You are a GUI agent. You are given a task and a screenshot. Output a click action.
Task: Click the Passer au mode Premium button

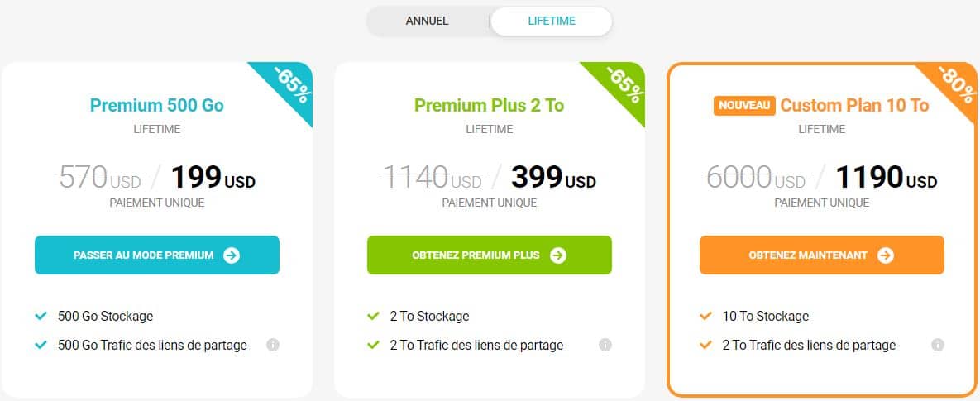pyautogui.click(x=157, y=255)
